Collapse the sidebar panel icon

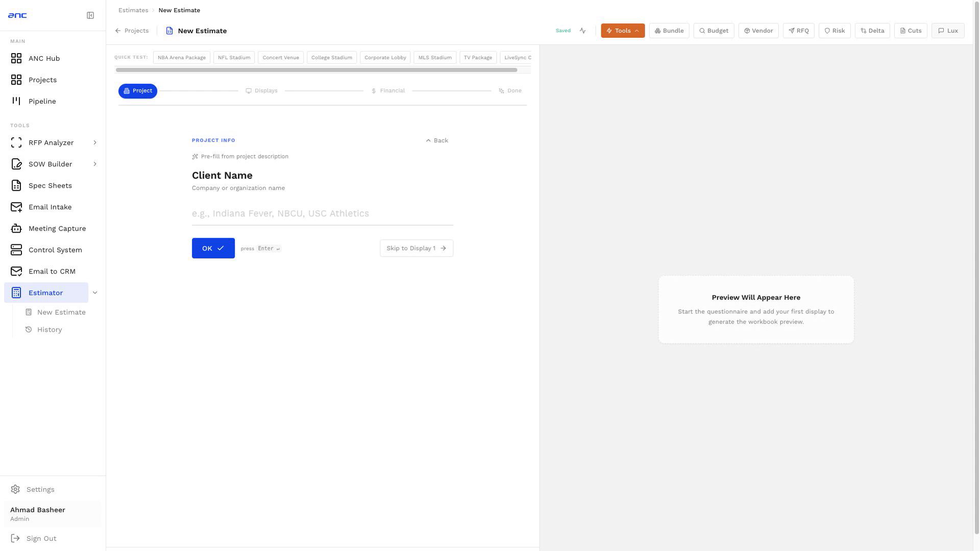click(90, 15)
